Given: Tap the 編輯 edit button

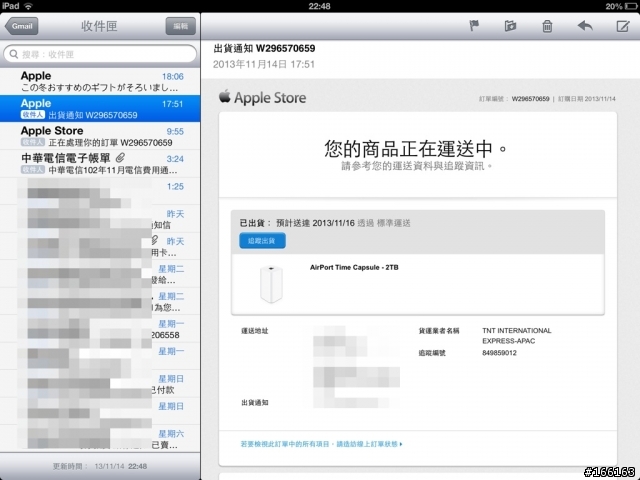Looking at the screenshot, I should pyautogui.click(x=180, y=26).
